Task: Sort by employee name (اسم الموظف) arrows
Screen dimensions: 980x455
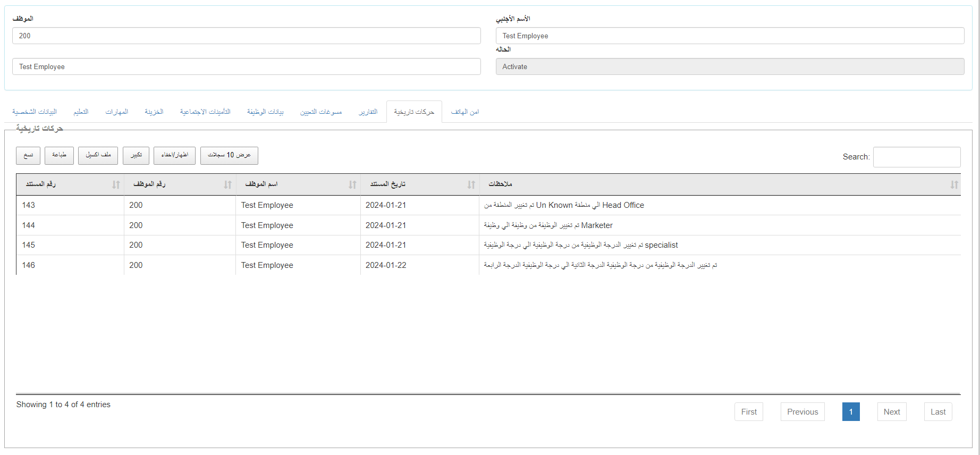Action: [x=352, y=184]
